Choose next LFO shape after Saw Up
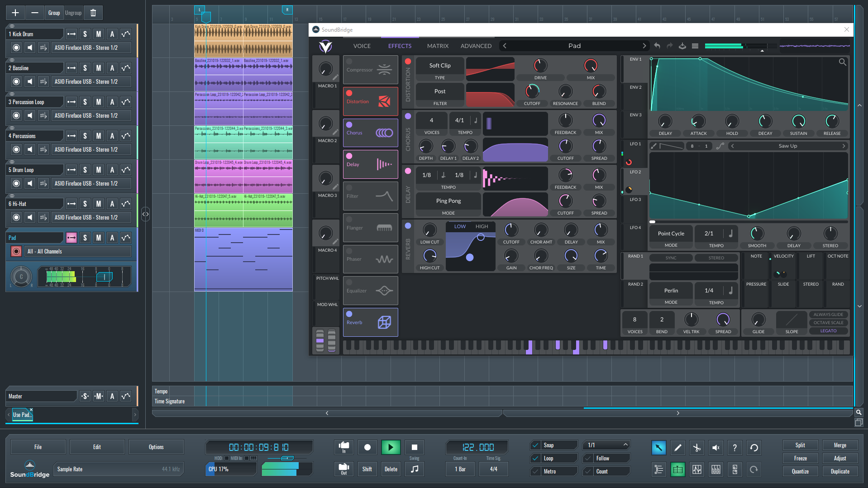This screenshot has width=868, height=488. click(x=843, y=146)
